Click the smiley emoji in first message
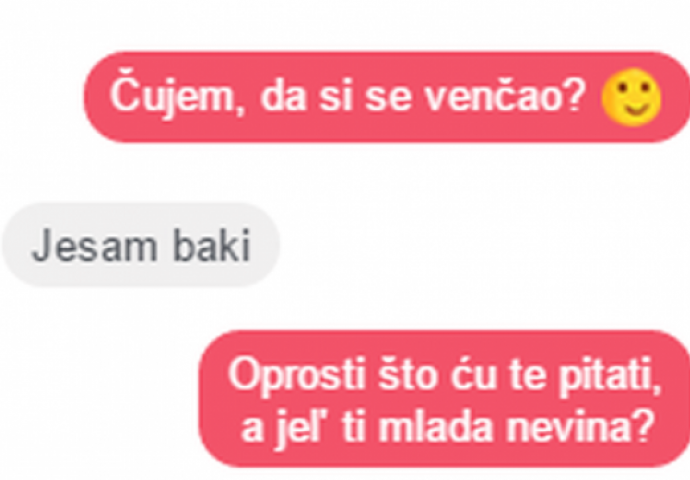Screen dimensions: 690x480 [631, 97]
